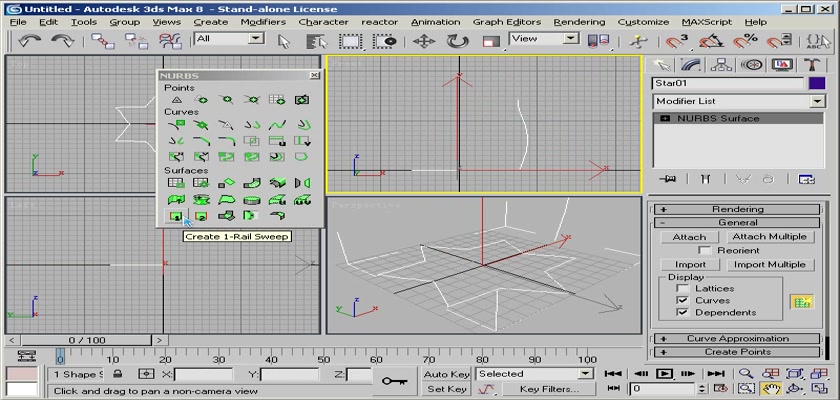Open the Select by Name tool
This screenshot has width=840, height=400.
(316, 41)
